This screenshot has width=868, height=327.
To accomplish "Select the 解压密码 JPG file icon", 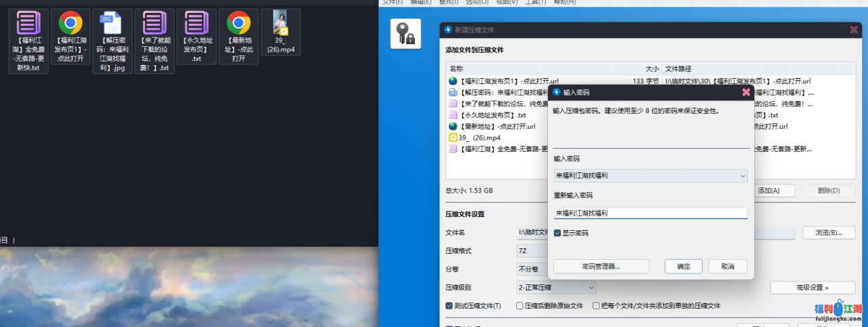I will pos(113,24).
